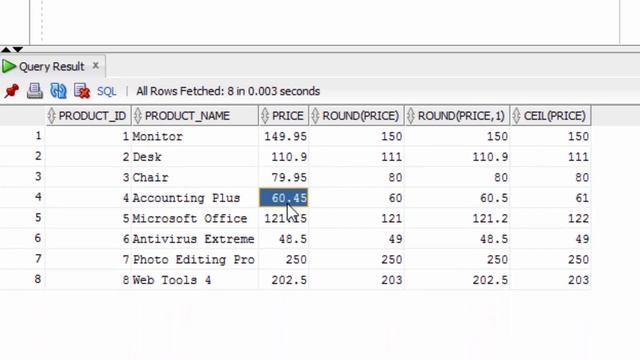The height and width of the screenshot is (360, 640).
Task: Click the downward expand arrow on splitter
Action: pyautogui.click(x=18, y=49)
